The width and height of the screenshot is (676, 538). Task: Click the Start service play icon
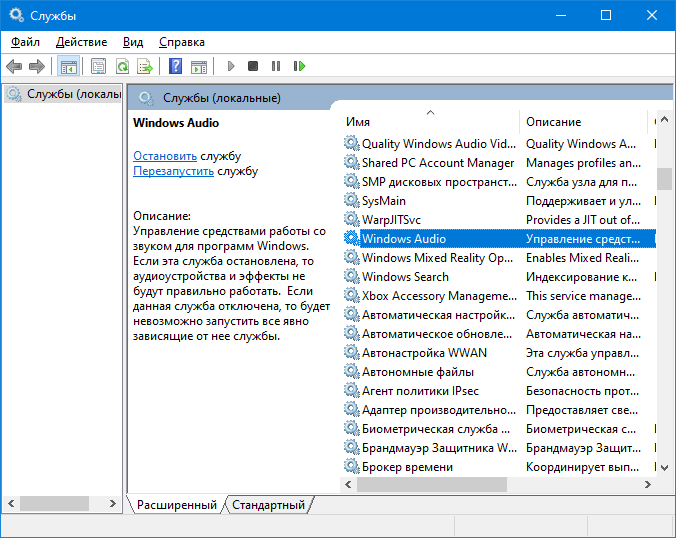[x=231, y=66]
